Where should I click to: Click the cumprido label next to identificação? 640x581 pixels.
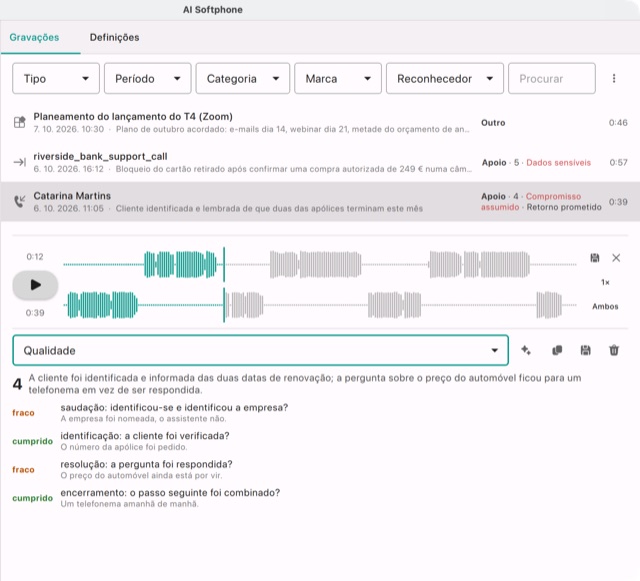pos(33,441)
